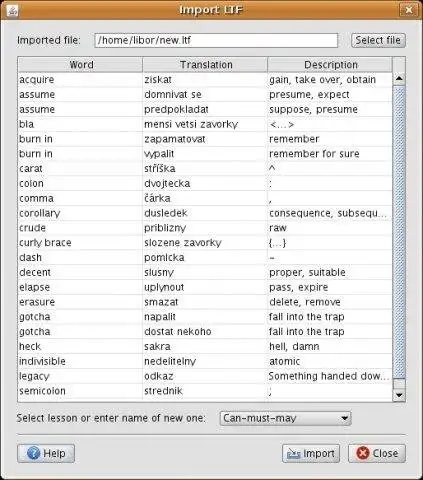Select the word 'semicolon'
The width and height of the screenshot is (423, 480).
80,391
